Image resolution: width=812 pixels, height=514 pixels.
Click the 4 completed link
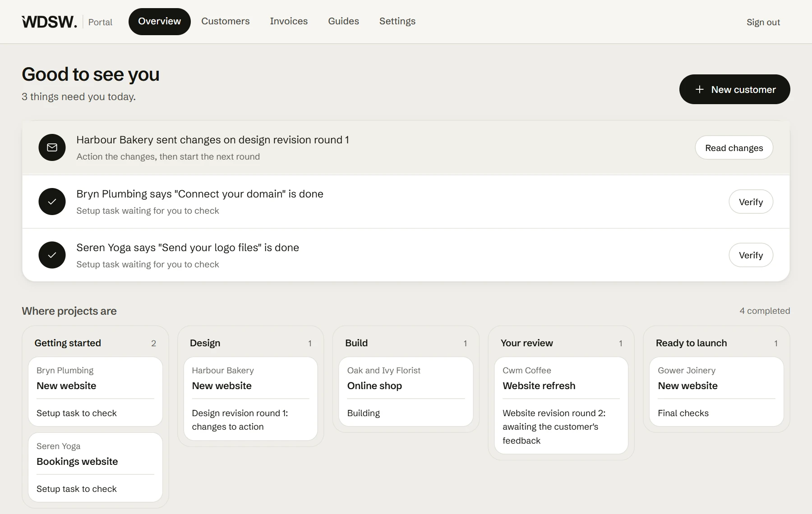[765, 311]
